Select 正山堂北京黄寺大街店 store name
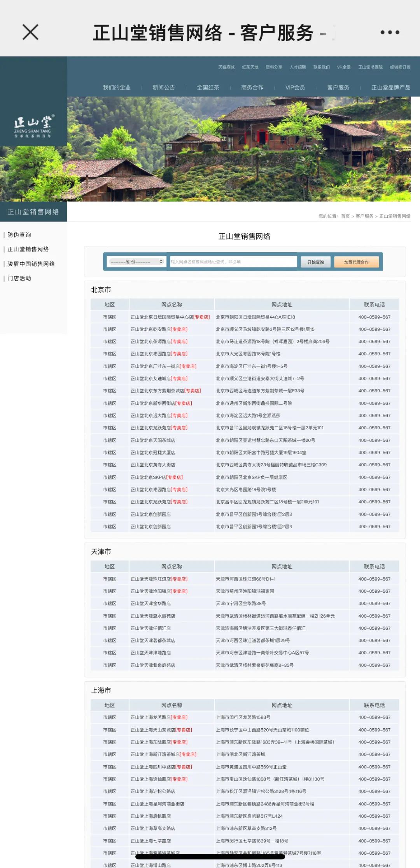Image resolution: width=420 pixels, height=868 pixels. point(153,465)
